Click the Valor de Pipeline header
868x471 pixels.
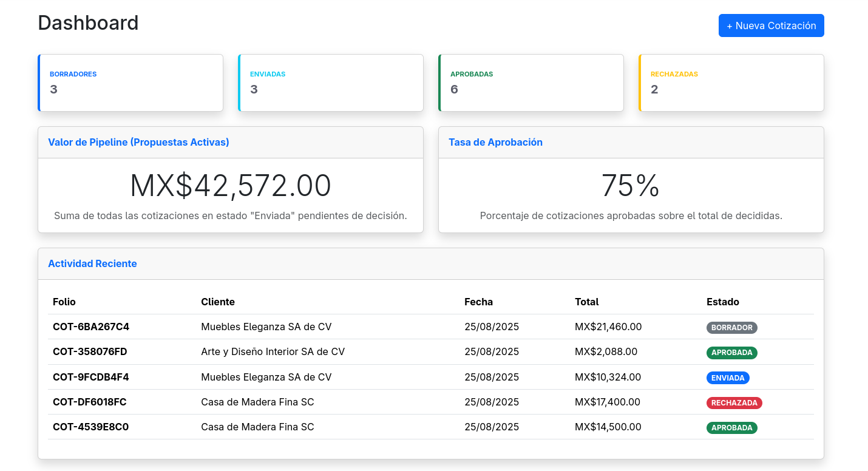139,142
